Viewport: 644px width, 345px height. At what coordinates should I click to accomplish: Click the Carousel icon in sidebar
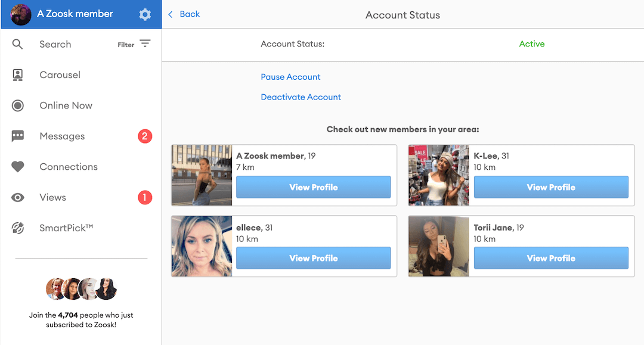click(18, 75)
